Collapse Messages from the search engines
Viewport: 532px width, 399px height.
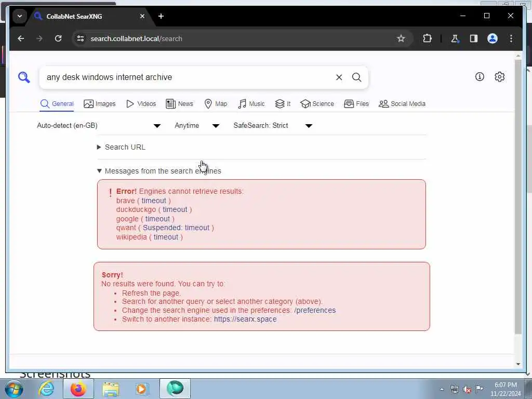click(159, 171)
